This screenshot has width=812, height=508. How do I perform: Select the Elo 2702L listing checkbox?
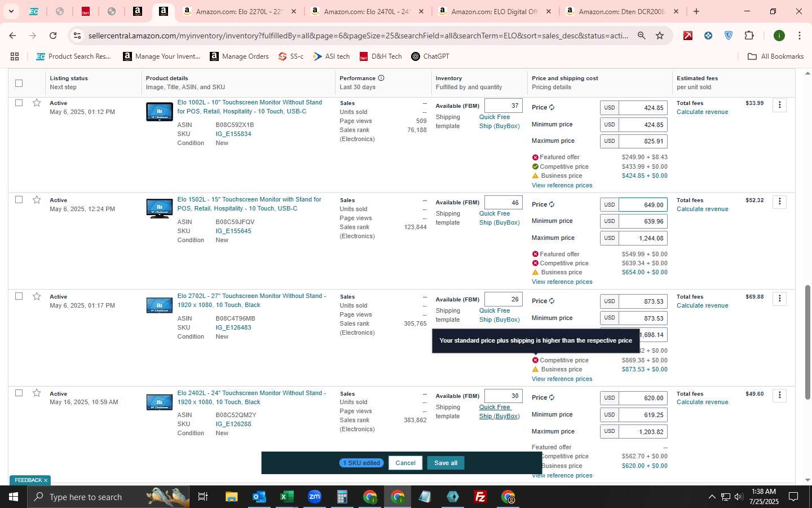click(19, 296)
